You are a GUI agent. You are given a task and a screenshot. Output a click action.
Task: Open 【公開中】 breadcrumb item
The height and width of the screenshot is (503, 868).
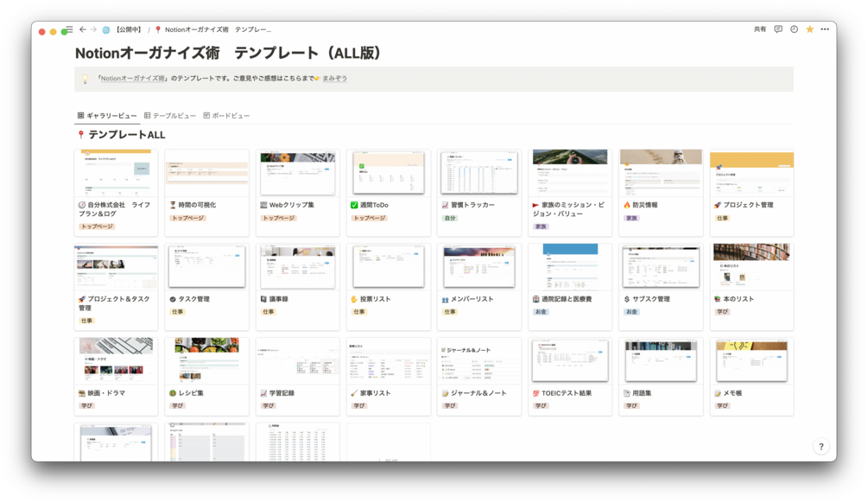(x=129, y=30)
